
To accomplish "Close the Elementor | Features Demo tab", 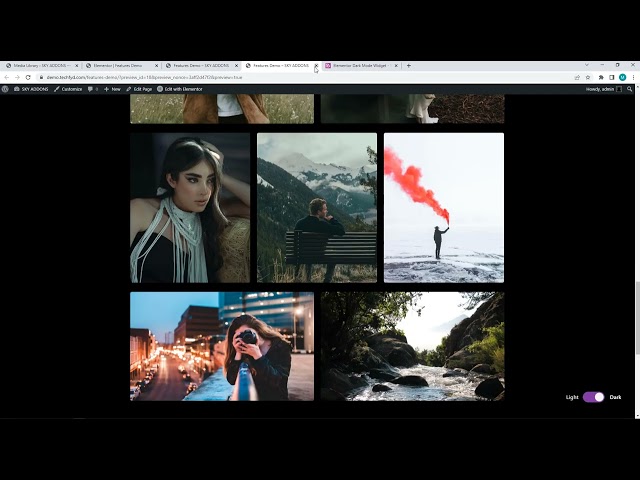I will [156, 65].
